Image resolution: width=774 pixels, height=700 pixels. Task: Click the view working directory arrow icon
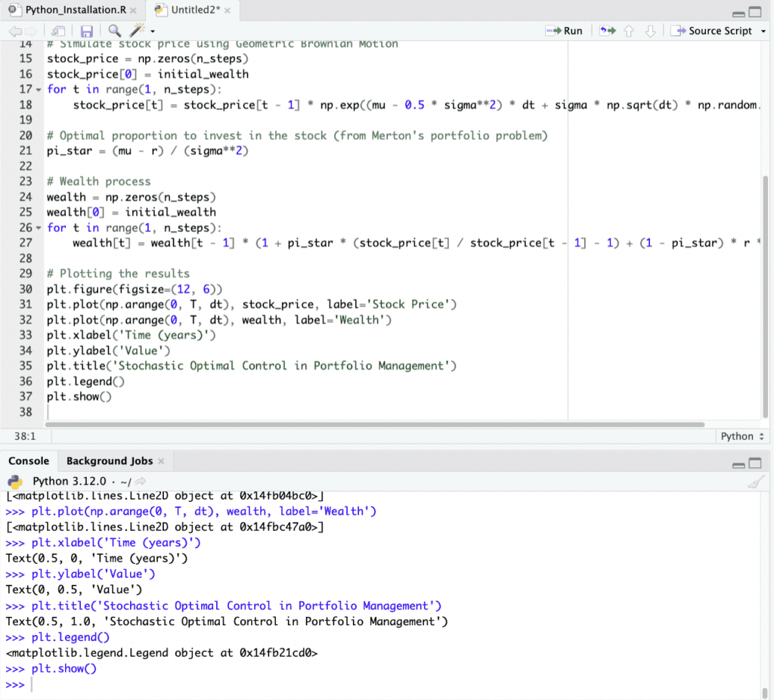tap(141, 482)
